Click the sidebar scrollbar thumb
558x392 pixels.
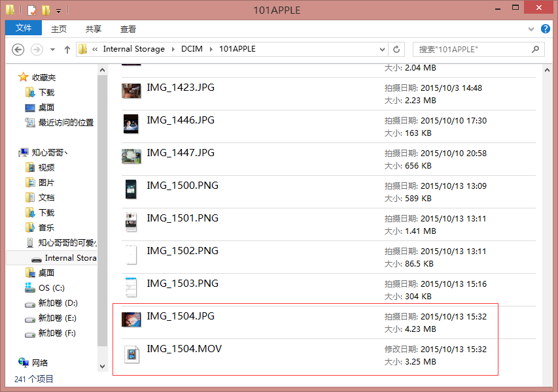pos(103,210)
